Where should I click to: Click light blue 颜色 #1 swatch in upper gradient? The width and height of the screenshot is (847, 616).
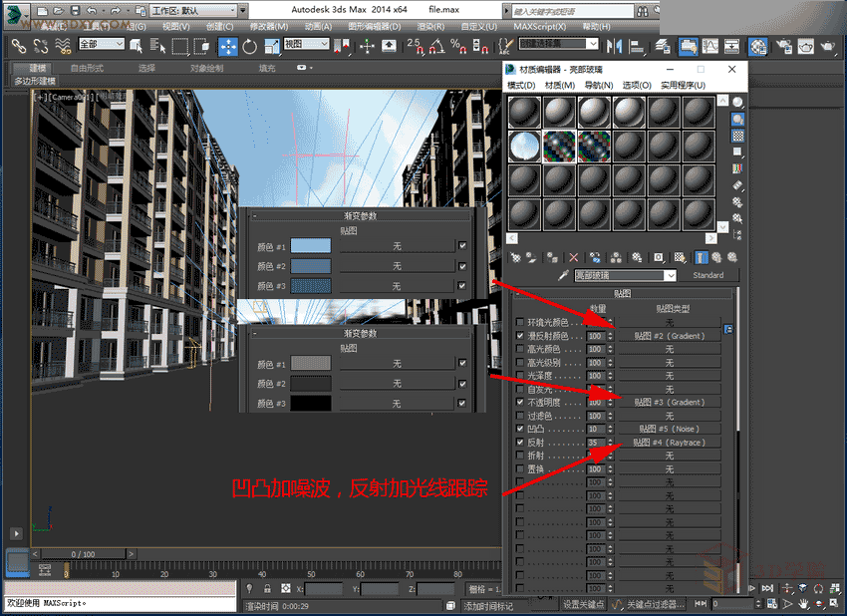[x=311, y=246]
